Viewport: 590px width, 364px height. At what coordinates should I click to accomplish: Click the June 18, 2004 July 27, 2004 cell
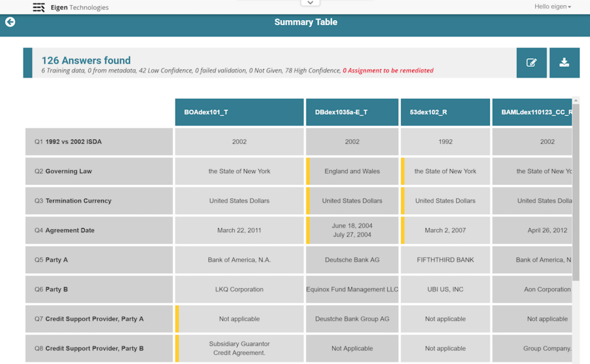(x=352, y=230)
